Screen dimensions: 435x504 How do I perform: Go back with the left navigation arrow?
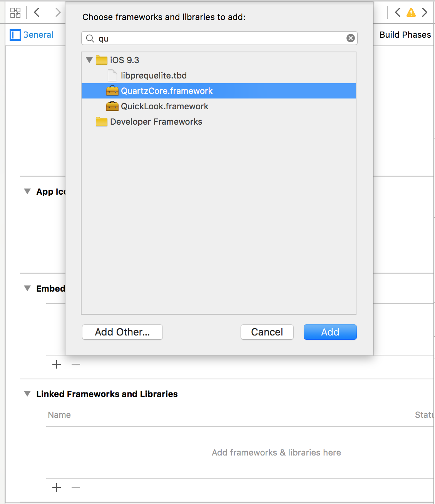coord(37,12)
